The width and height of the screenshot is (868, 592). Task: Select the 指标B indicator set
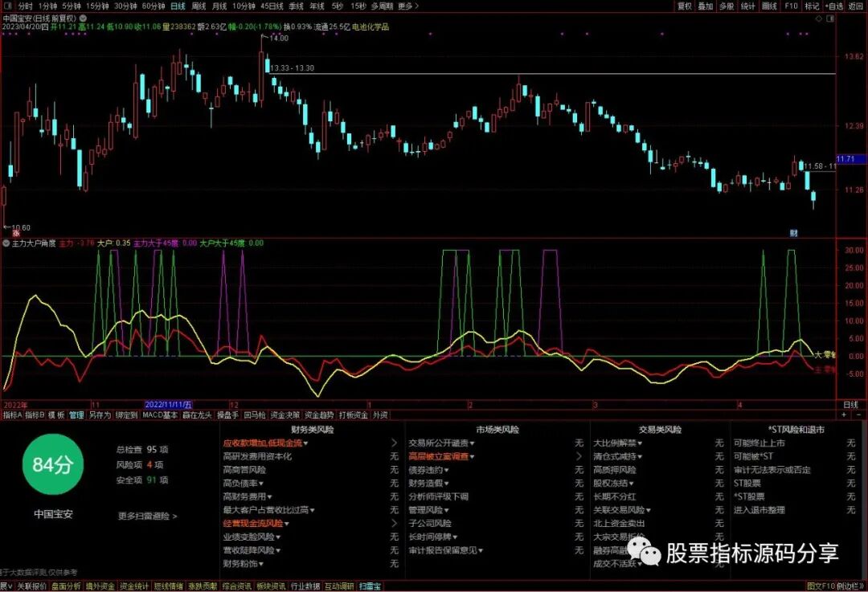pyautogui.click(x=35, y=415)
